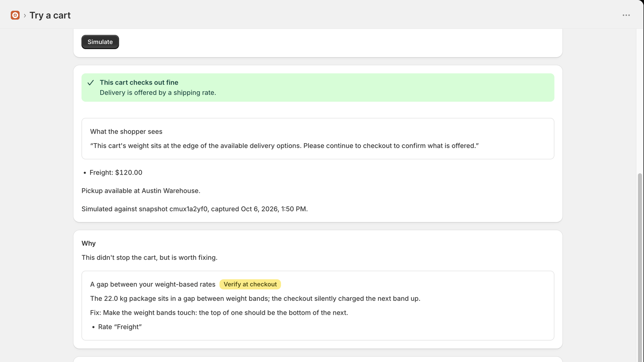This screenshot has width=644, height=362.
Task: Click the Fix weight bands instruction text
Action: pos(219,313)
